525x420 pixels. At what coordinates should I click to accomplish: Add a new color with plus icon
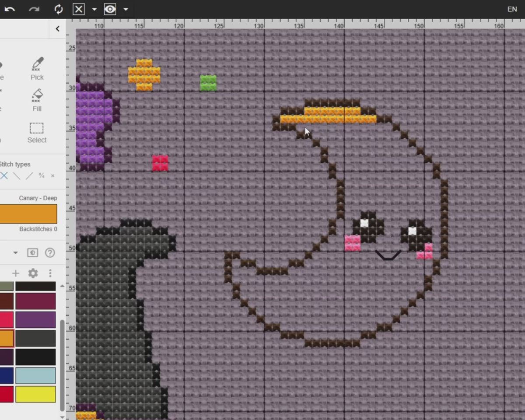point(16,273)
